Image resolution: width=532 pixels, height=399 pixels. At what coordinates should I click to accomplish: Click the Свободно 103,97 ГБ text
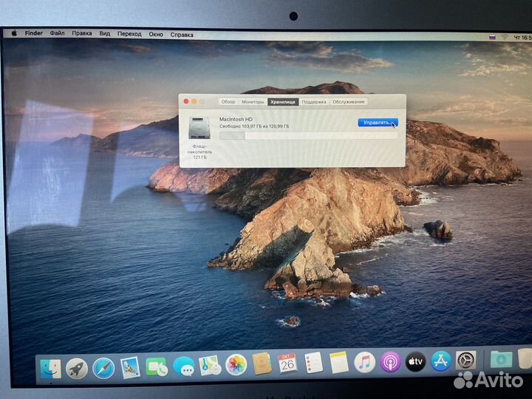254,126
